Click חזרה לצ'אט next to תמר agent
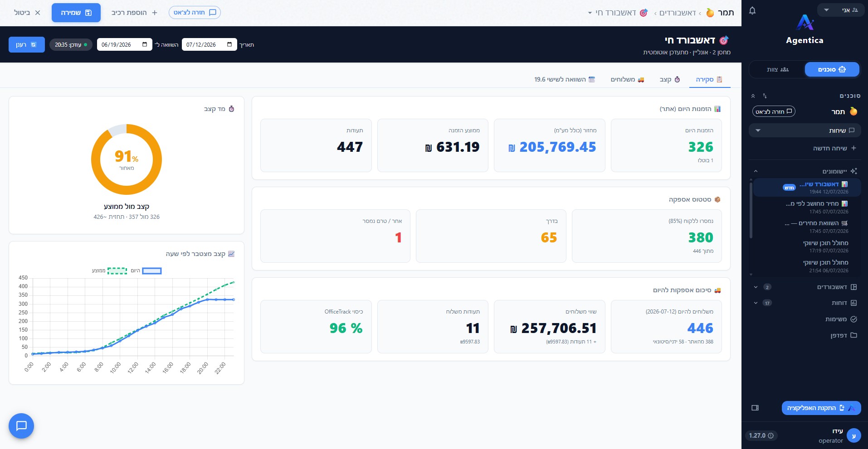The width and height of the screenshot is (868, 449). (774, 111)
